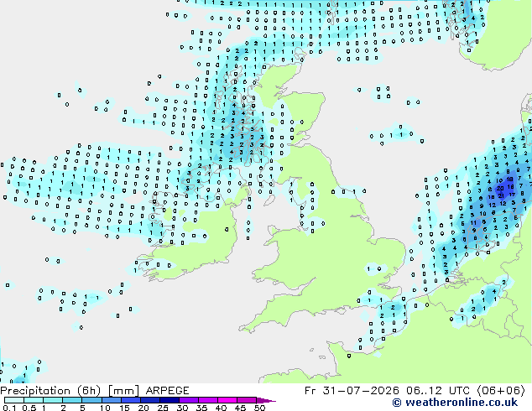
Task: Click the navy swatch between 25 and 30
Action: point(170,400)
